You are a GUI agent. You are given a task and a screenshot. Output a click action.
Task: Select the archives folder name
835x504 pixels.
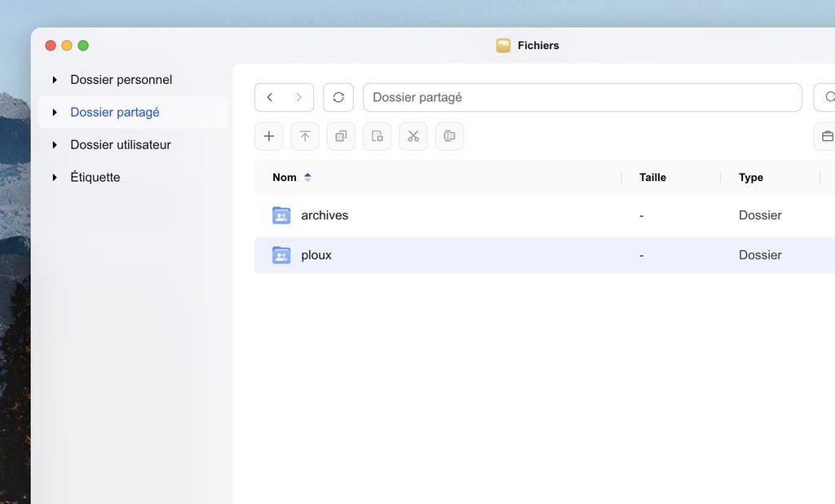point(325,215)
